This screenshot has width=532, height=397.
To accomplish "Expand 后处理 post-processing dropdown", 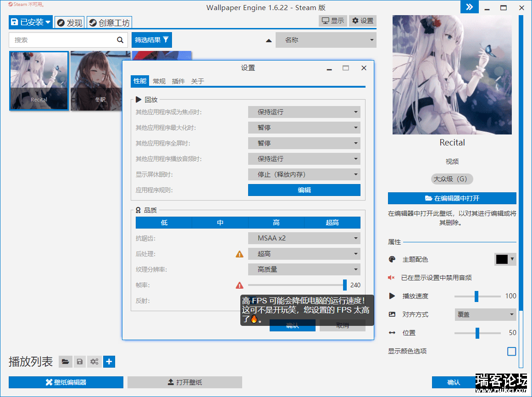I will tap(304, 254).
